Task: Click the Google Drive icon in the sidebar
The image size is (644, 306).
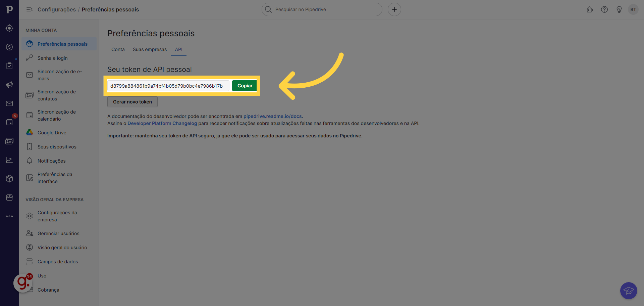Action: (x=30, y=133)
